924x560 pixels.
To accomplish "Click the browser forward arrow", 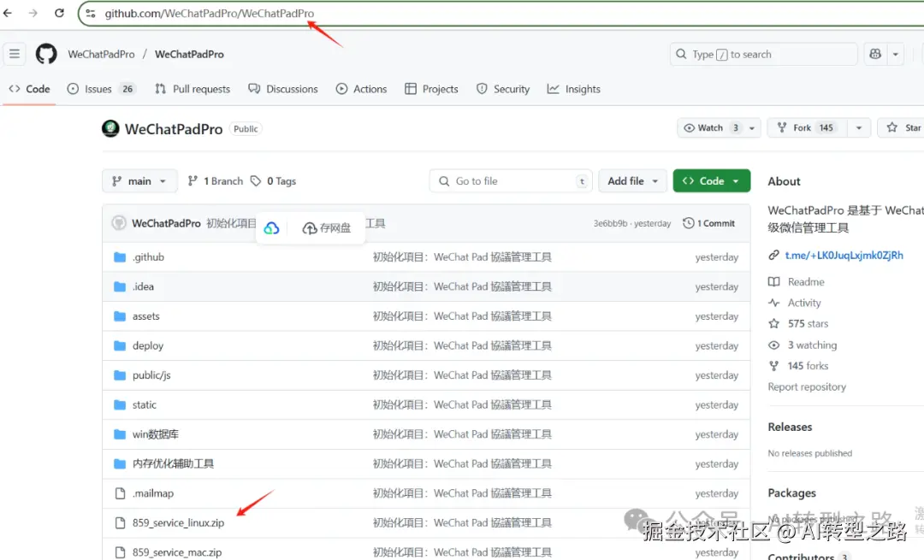I will 33,13.
